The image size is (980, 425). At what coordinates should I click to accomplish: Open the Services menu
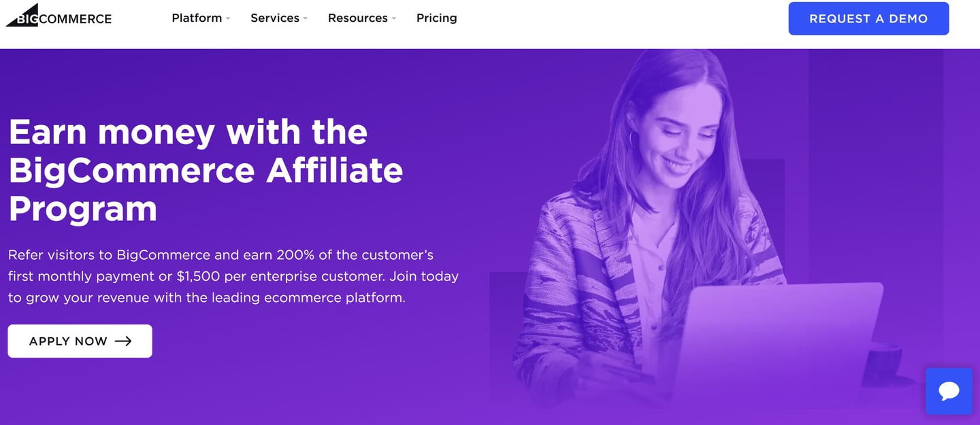[275, 18]
